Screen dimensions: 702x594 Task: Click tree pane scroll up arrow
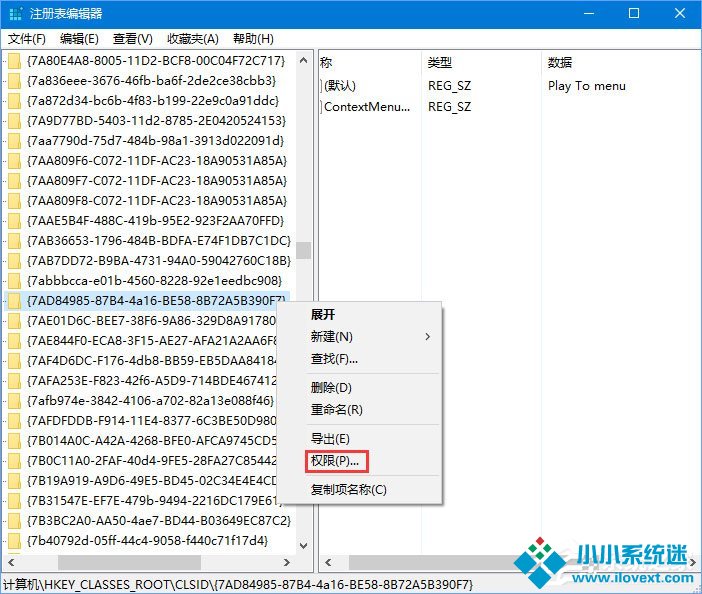[304, 60]
